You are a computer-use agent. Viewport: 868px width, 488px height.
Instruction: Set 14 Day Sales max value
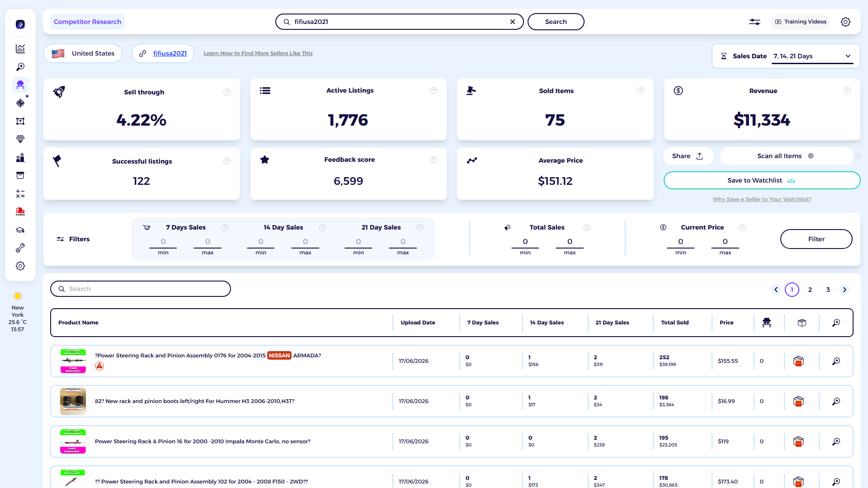pyautogui.click(x=305, y=242)
